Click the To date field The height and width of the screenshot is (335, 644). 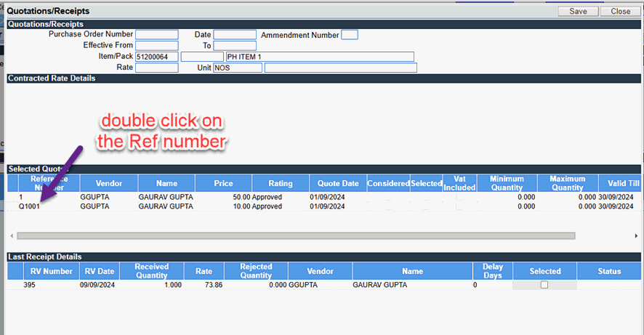coord(235,45)
